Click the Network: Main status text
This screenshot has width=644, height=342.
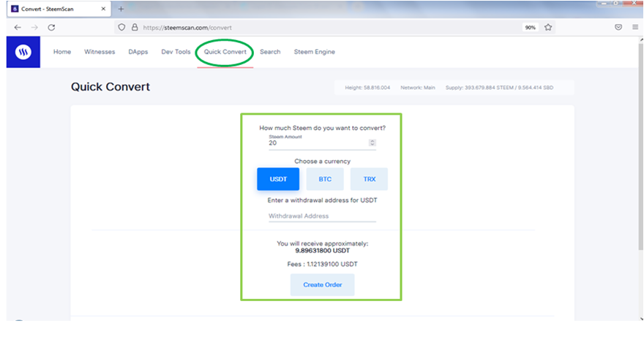coord(418,88)
